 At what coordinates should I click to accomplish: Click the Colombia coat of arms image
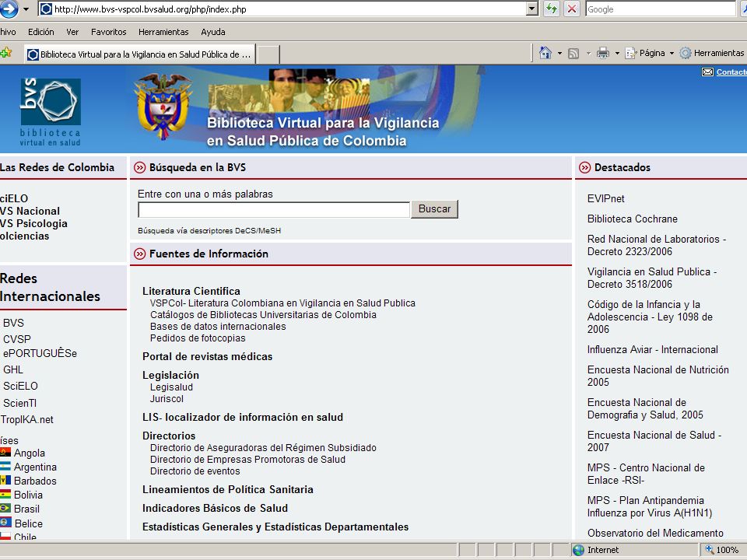click(x=163, y=106)
